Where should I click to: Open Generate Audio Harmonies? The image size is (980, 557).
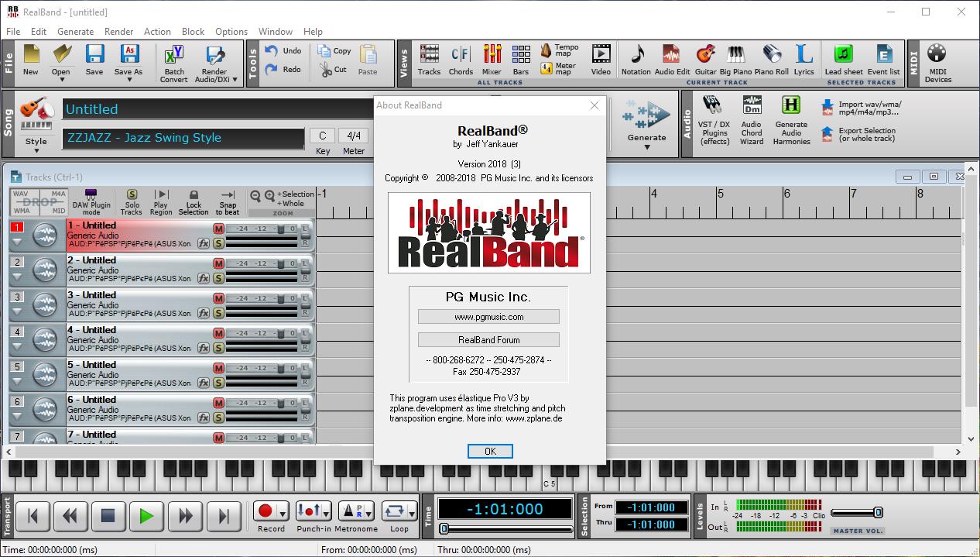coord(790,105)
